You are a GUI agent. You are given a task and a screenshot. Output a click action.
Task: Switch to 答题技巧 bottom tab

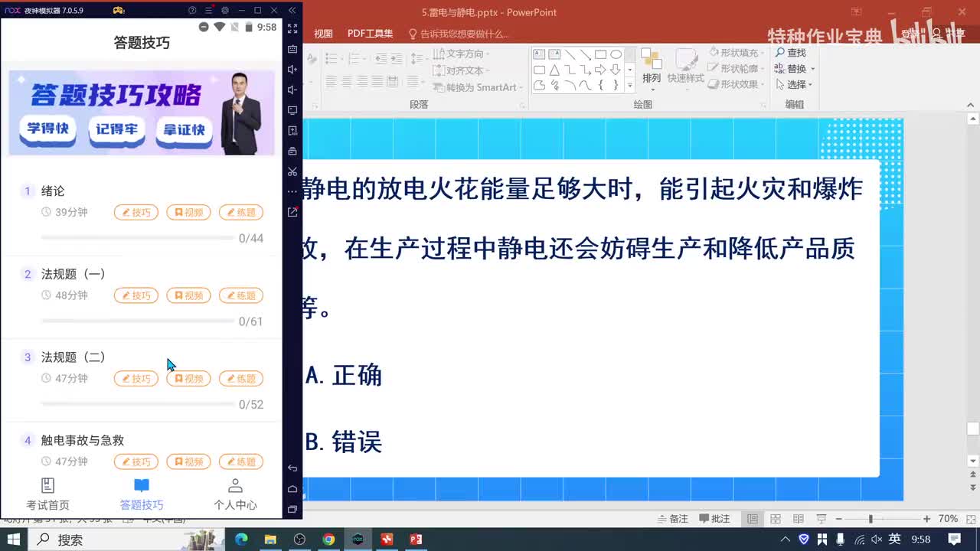(142, 494)
